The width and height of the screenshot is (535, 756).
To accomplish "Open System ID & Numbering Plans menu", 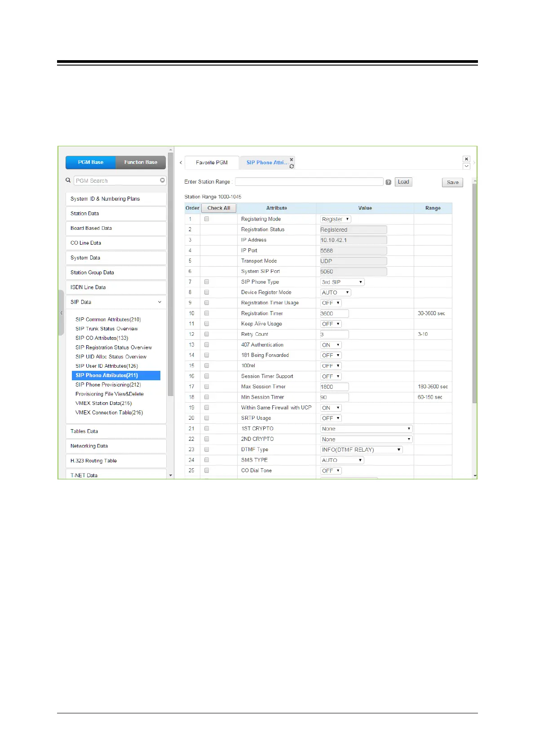I will click(x=116, y=199).
